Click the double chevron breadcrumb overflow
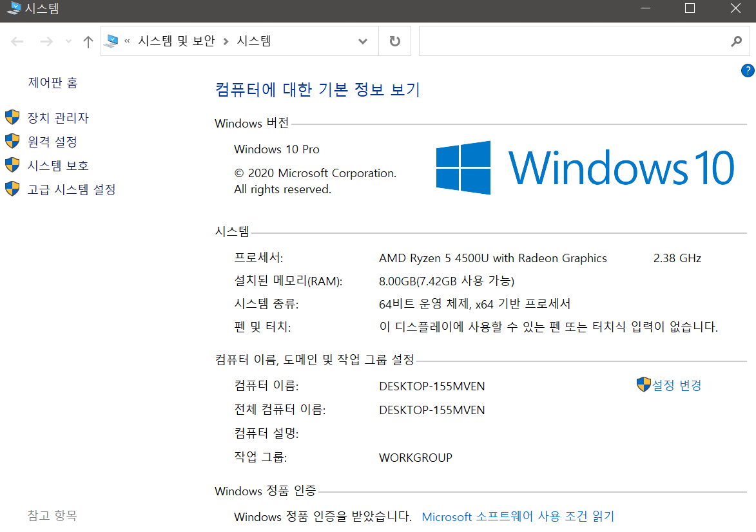 click(x=127, y=41)
